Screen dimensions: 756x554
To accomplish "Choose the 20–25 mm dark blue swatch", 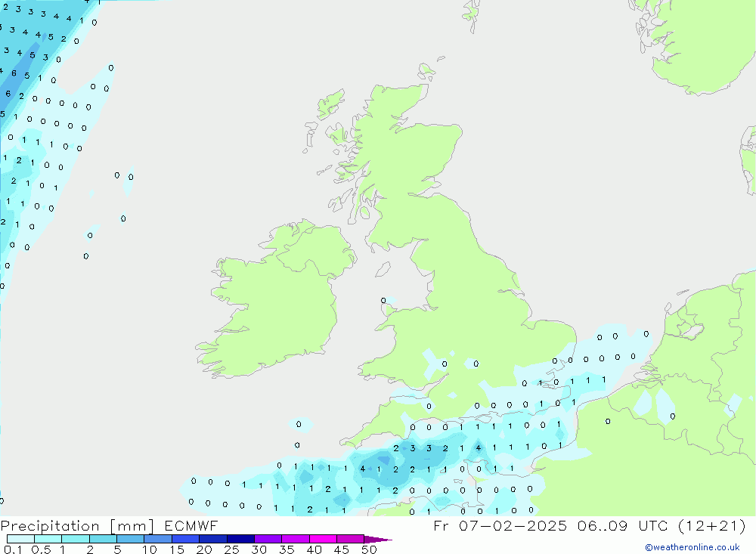I will [x=213, y=539].
